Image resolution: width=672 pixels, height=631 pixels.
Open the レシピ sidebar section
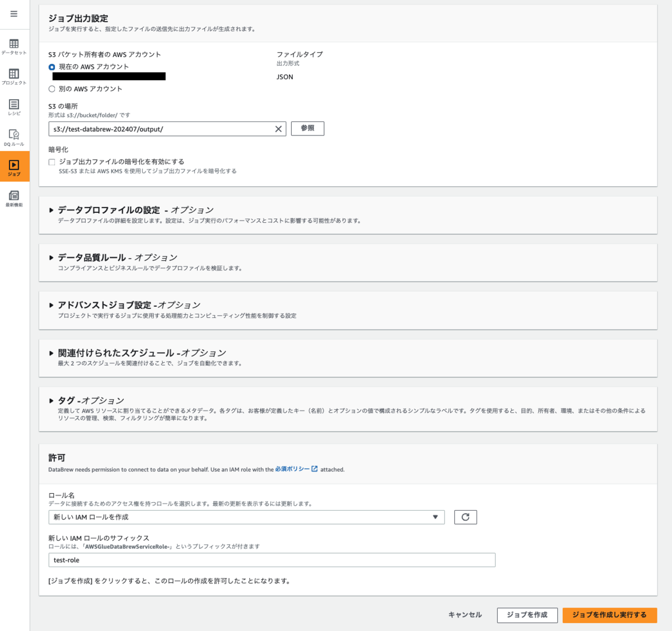coord(14,107)
